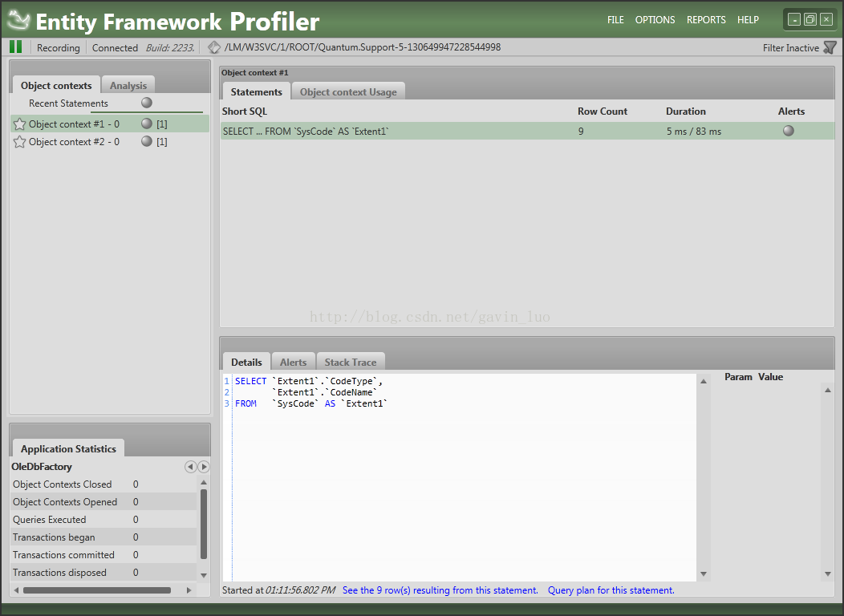Select the Details tab
The width and height of the screenshot is (844, 616).
(246, 362)
